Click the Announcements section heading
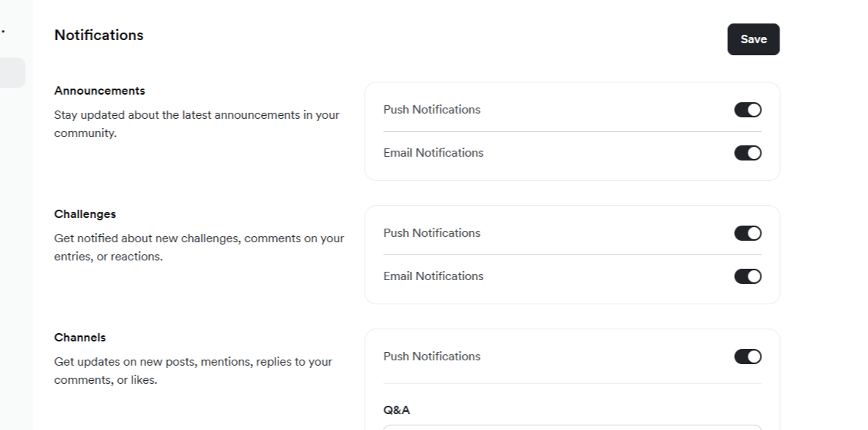868x430 pixels. (100, 91)
